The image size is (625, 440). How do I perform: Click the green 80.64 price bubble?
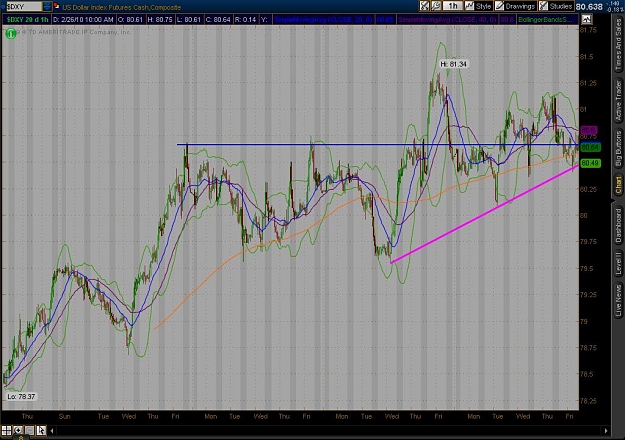click(590, 147)
